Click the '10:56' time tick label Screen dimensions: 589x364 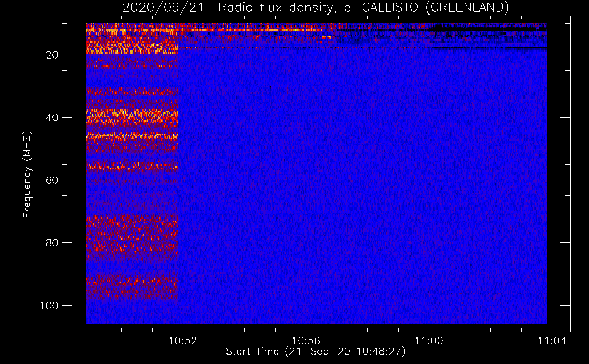point(306,341)
